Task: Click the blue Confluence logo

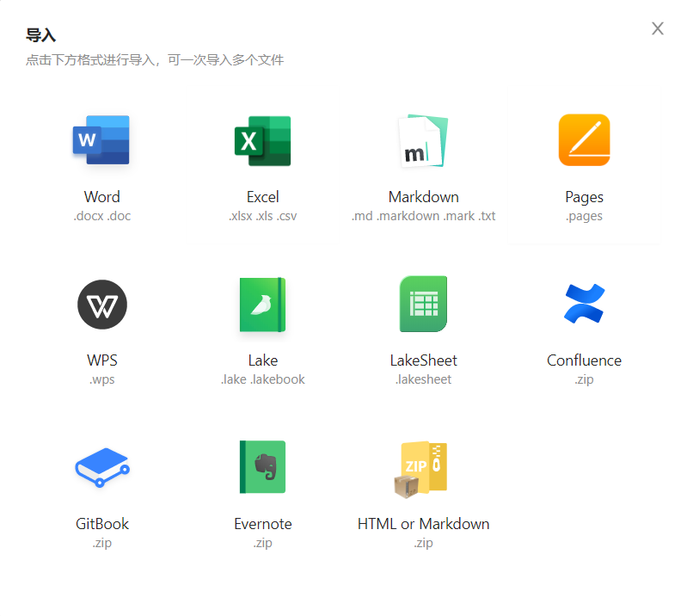Action: [584, 304]
